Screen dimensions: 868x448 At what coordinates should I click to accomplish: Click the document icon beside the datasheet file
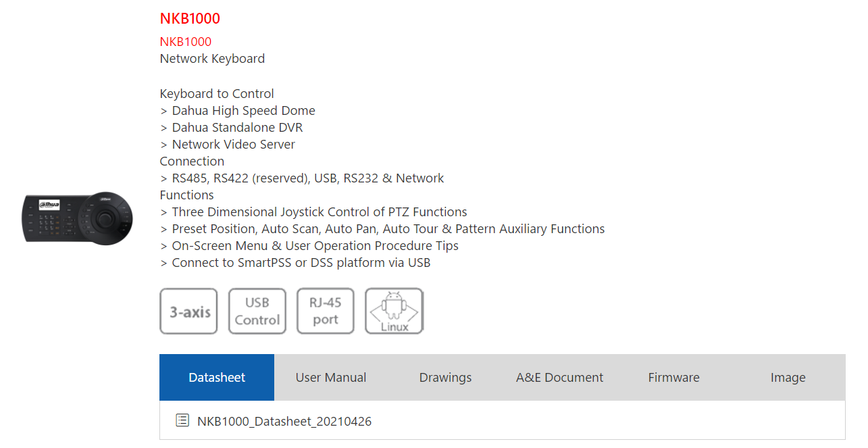[x=182, y=420]
